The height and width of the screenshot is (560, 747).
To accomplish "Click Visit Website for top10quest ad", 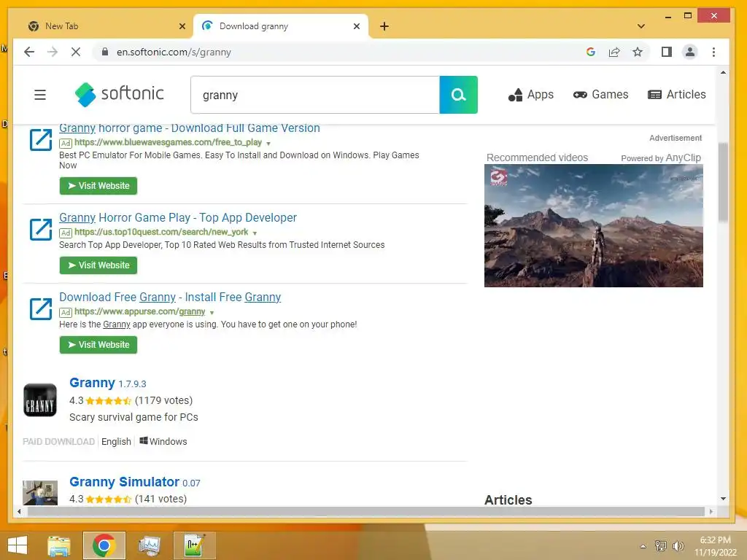I will (x=98, y=265).
